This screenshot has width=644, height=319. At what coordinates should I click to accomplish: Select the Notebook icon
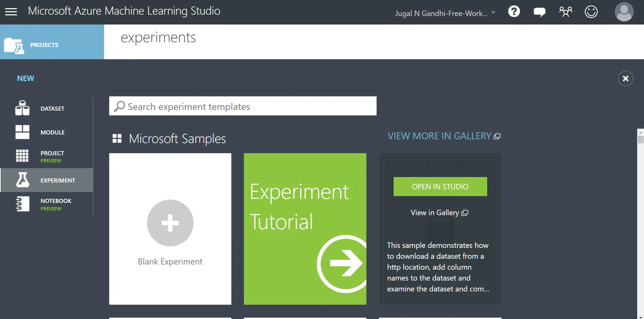pos(23,204)
